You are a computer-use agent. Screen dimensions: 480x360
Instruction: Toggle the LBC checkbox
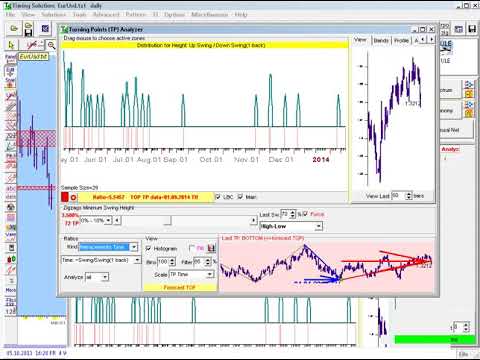point(218,197)
